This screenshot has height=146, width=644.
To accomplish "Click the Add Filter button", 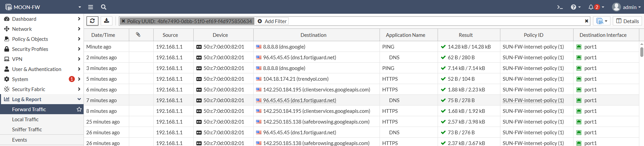I will [x=272, y=21].
